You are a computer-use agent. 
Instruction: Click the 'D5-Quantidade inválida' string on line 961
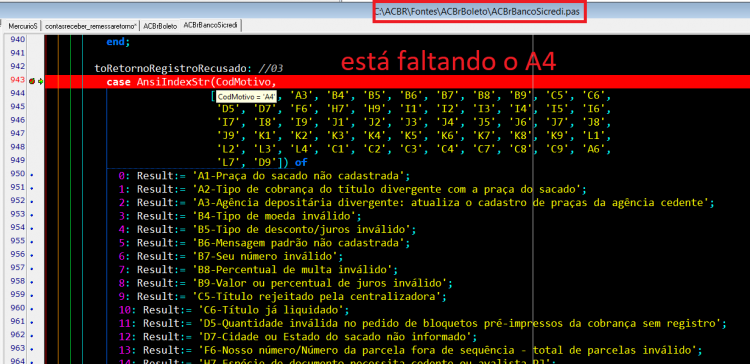[459, 323]
